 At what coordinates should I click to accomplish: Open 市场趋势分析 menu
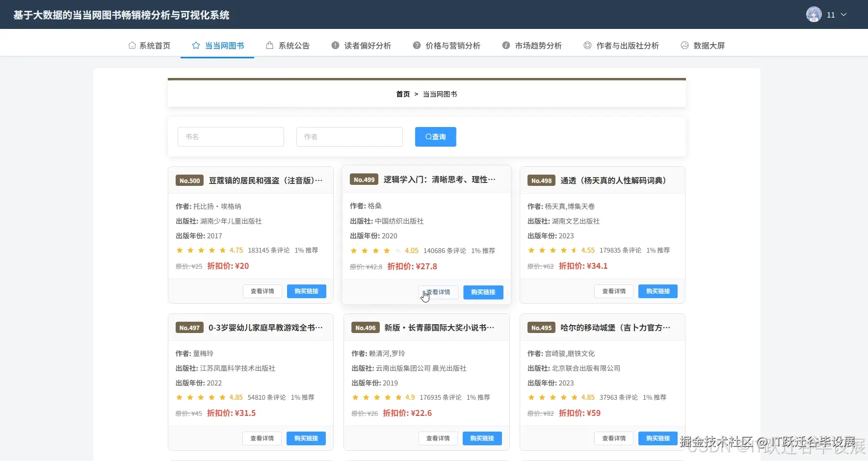point(532,45)
